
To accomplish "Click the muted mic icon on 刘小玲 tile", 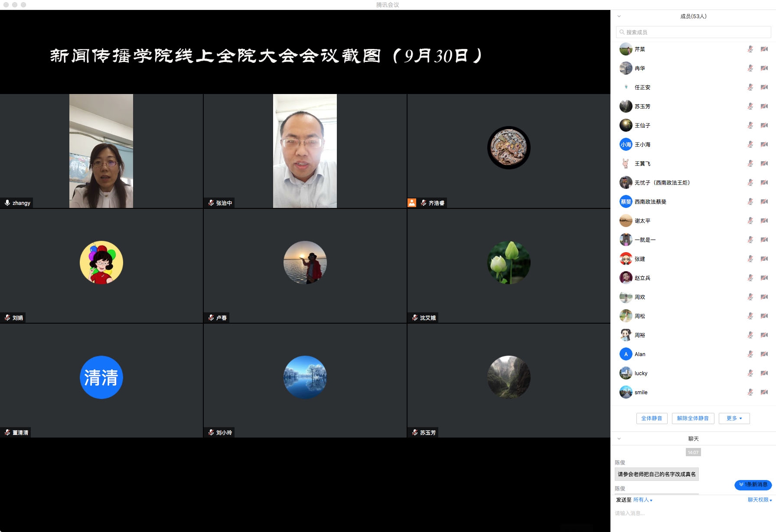I will pos(211,432).
